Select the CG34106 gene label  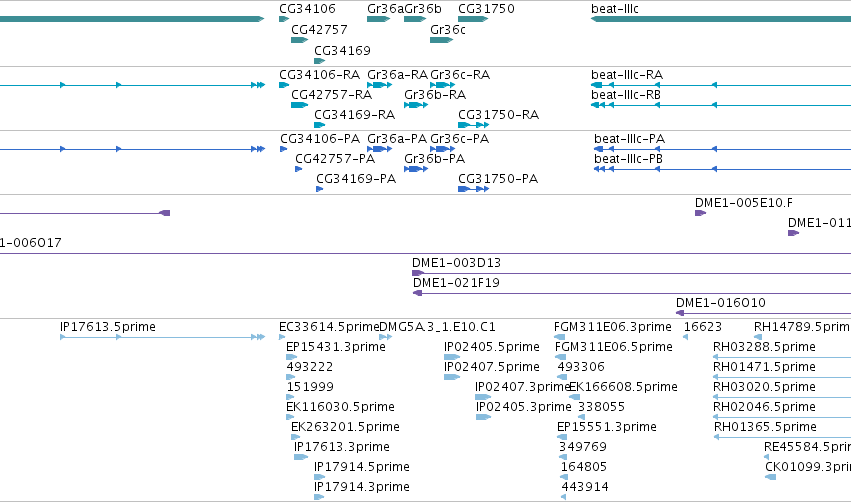307,9
